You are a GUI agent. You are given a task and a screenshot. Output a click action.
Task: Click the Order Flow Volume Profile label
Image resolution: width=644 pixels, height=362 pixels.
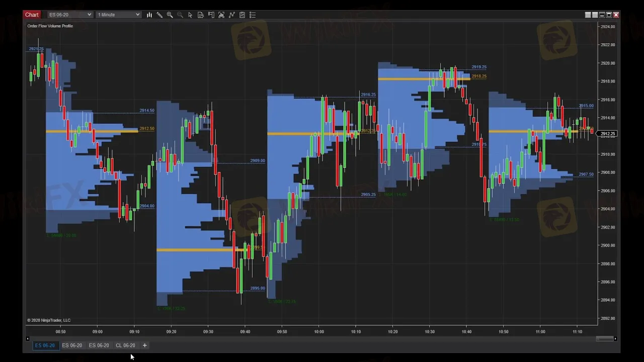pyautogui.click(x=50, y=26)
